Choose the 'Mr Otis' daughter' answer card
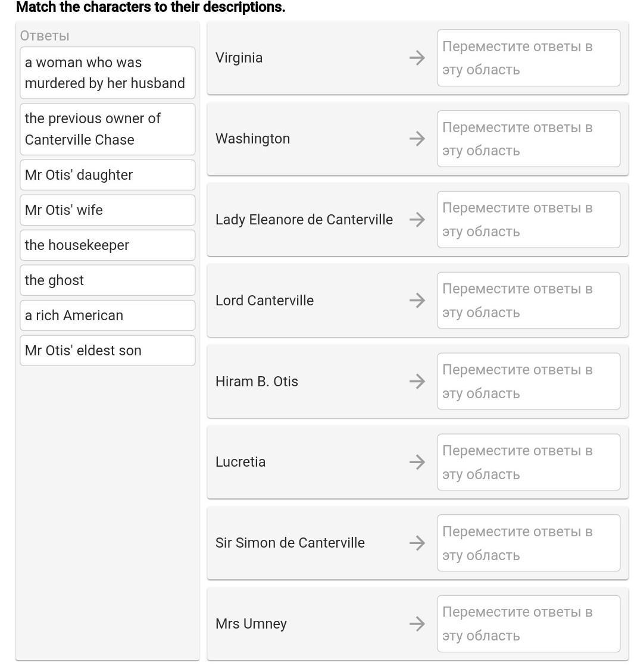This screenshot has width=634, height=672. click(108, 175)
